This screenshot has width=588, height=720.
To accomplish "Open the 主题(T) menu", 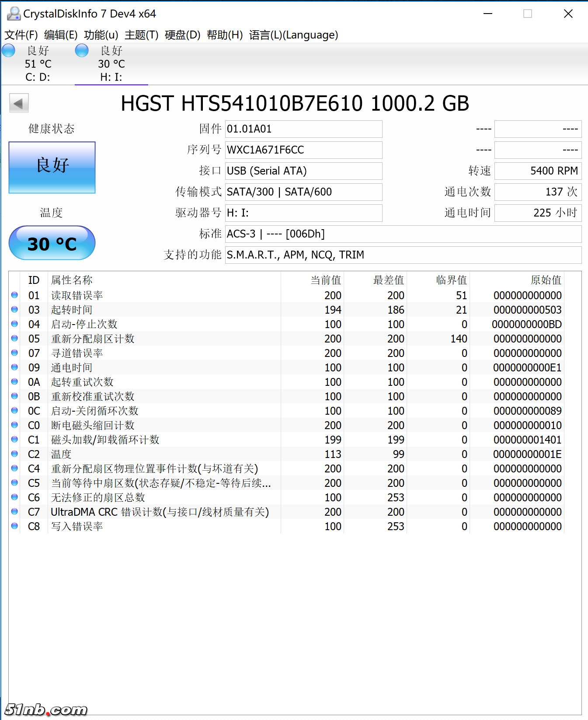I will point(141,35).
